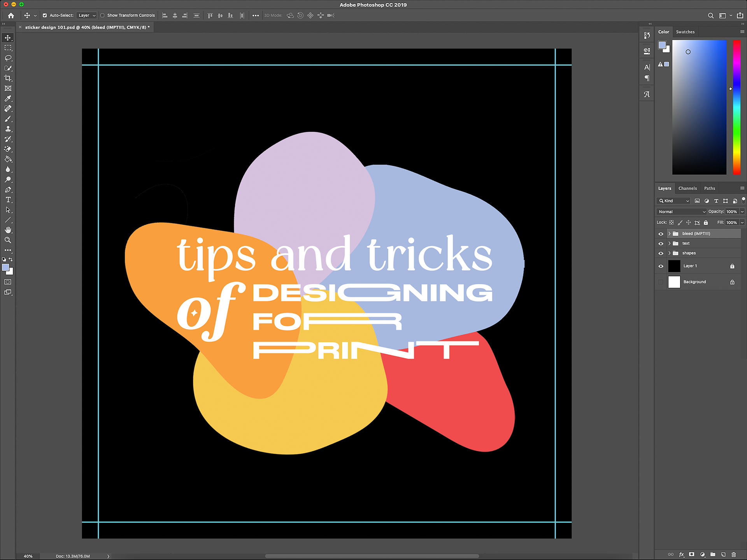The width and height of the screenshot is (747, 560).
Task: Toggle lock transparent pixels
Action: coord(671,223)
